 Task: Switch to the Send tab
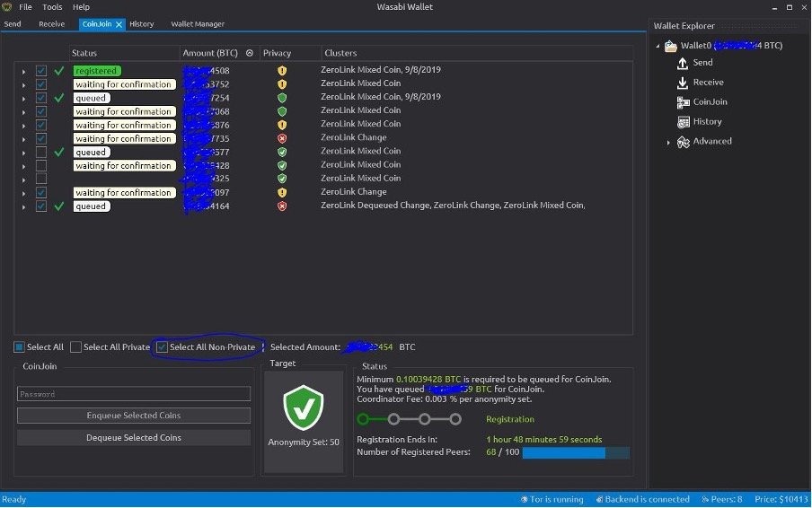13,24
